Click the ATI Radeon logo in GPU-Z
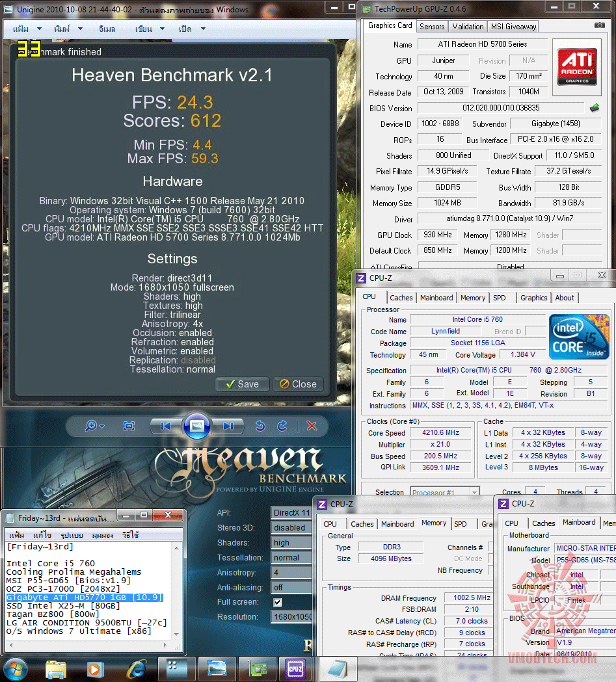 pyautogui.click(x=577, y=67)
